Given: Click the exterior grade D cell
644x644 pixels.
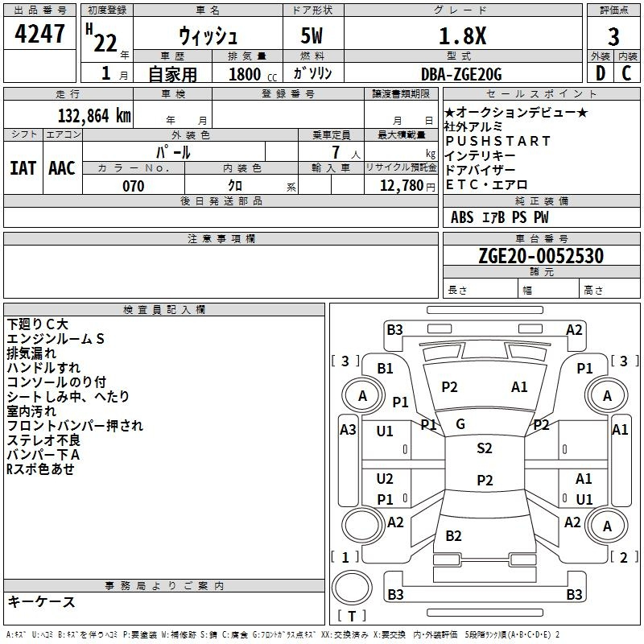Looking at the screenshot, I should pos(600,73).
